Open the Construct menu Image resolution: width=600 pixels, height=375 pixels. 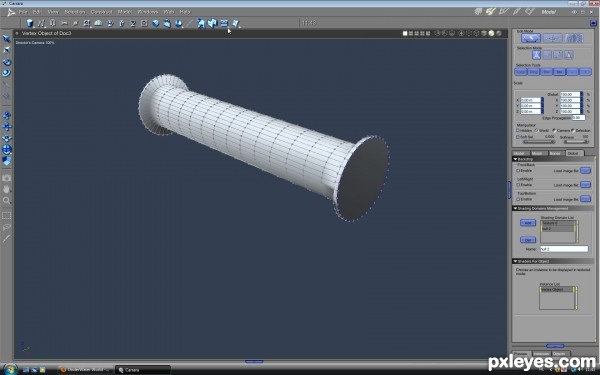[x=101, y=12]
